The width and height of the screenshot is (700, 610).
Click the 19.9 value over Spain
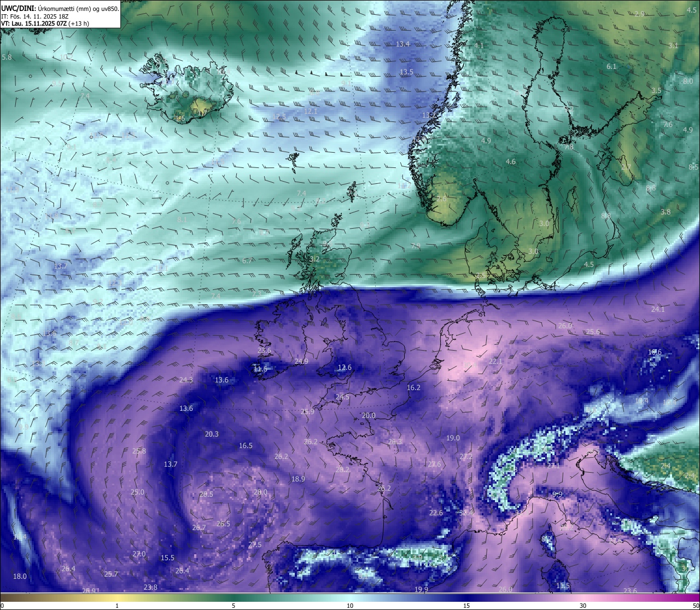(421, 590)
